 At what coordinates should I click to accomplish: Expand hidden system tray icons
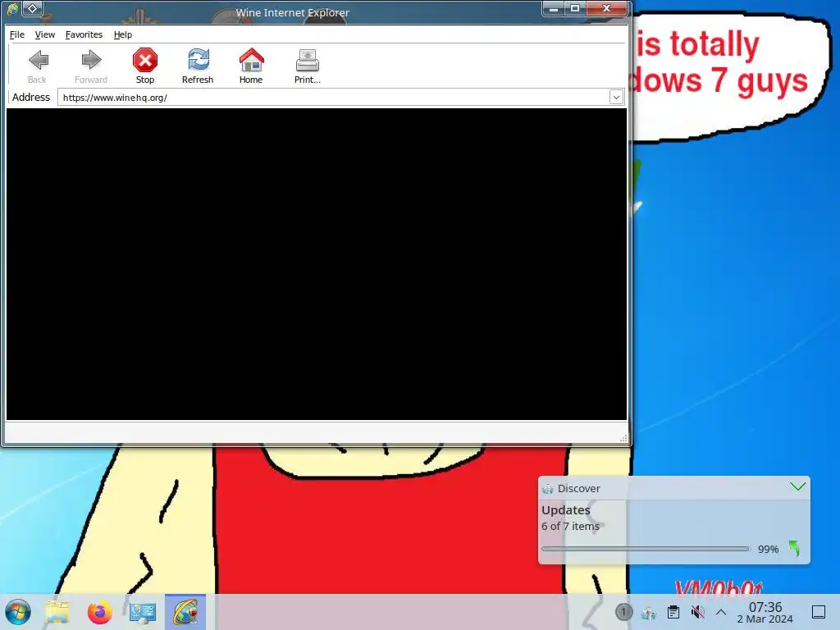(x=721, y=612)
